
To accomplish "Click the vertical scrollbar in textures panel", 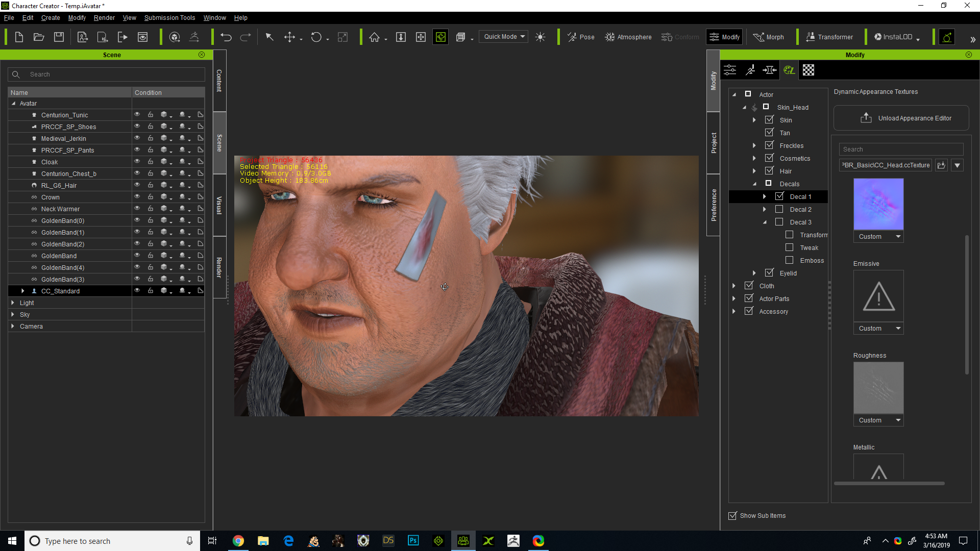I will [966, 305].
